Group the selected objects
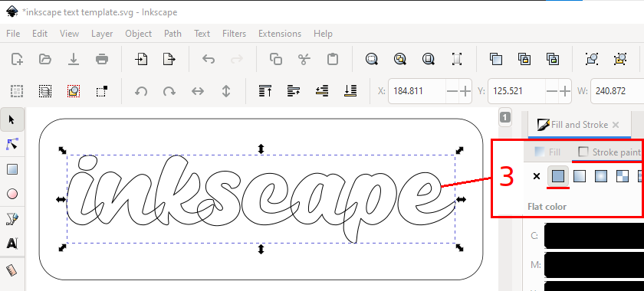 (591, 59)
